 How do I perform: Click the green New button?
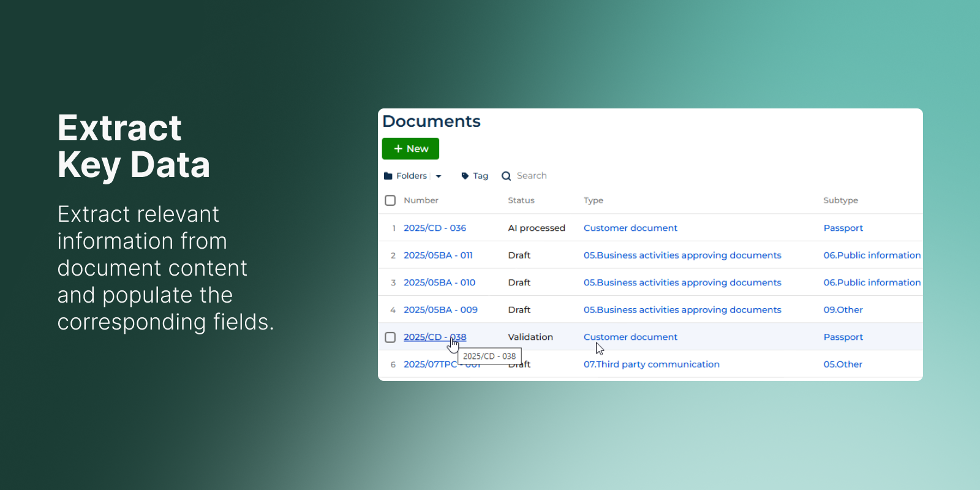click(410, 149)
